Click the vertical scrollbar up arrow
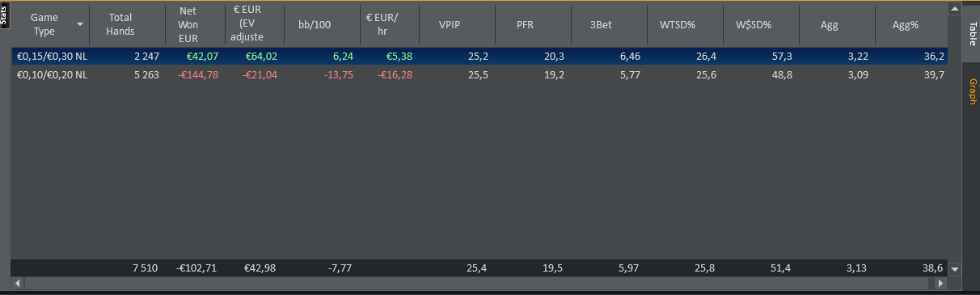The height and width of the screenshot is (295, 980). (x=955, y=10)
